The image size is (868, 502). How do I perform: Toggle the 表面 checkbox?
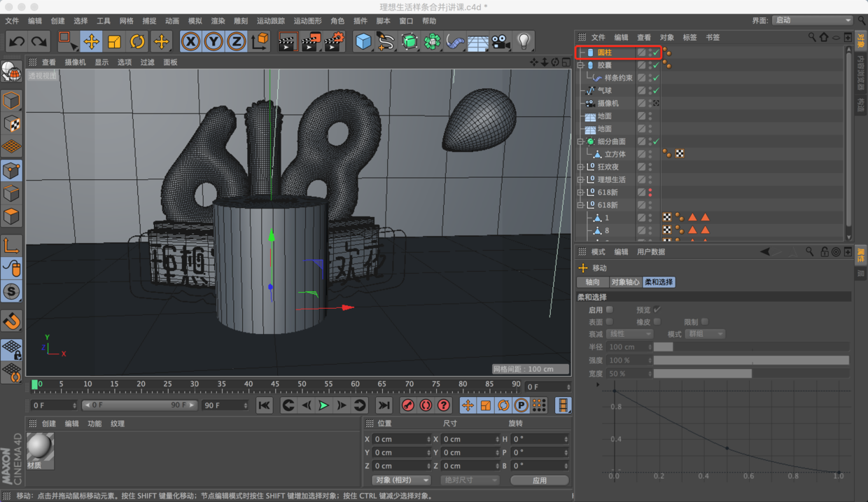[x=609, y=322]
